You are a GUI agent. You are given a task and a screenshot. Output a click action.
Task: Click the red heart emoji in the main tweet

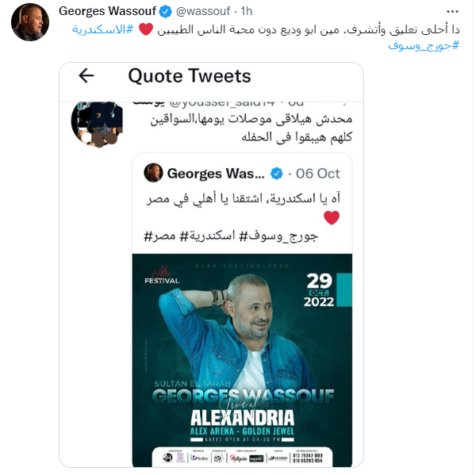pyautogui.click(x=146, y=29)
